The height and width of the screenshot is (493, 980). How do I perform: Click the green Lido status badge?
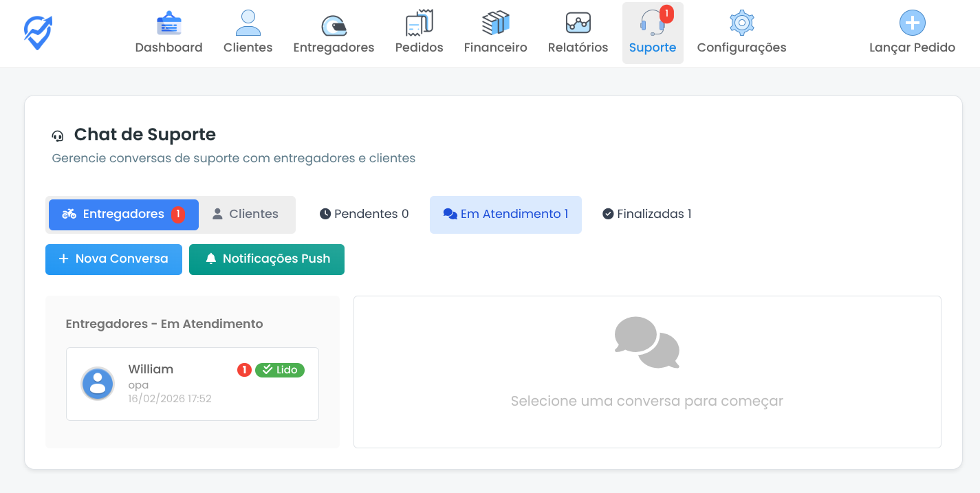280,370
